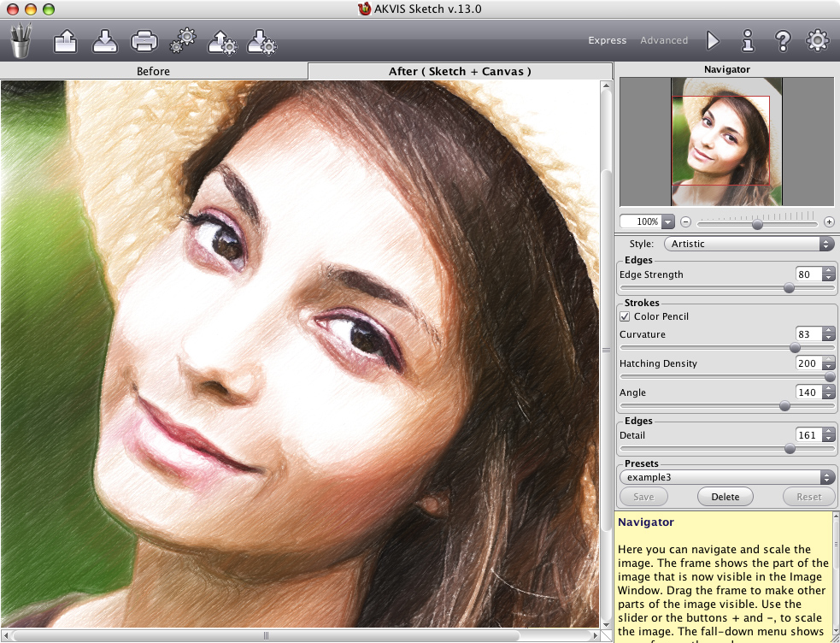Click the Delete preset button

(725, 497)
